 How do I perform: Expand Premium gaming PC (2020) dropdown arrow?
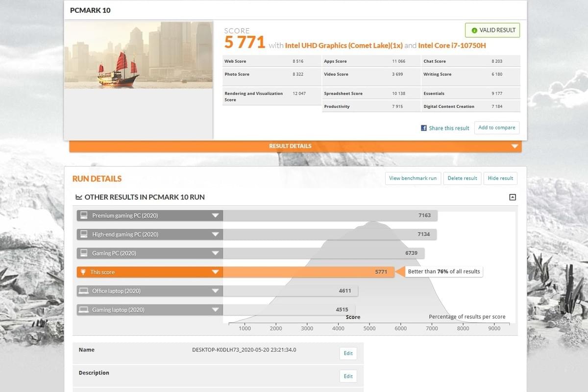point(215,216)
